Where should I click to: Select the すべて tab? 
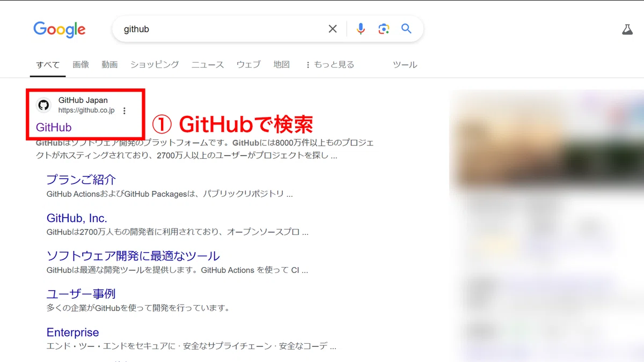(48, 64)
